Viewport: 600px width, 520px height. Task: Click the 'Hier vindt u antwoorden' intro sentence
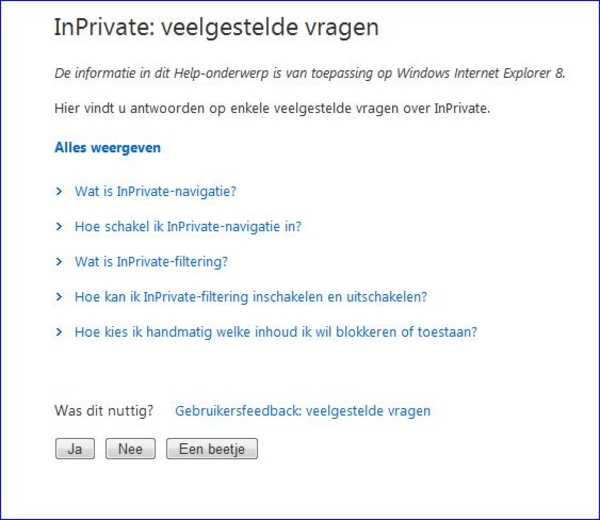(x=272, y=108)
